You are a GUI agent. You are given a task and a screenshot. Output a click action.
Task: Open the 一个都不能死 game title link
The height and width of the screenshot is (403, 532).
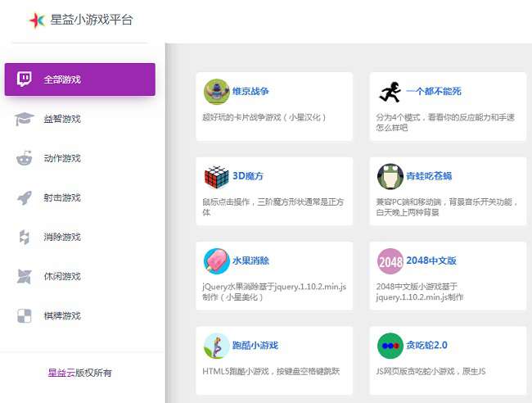(433, 92)
